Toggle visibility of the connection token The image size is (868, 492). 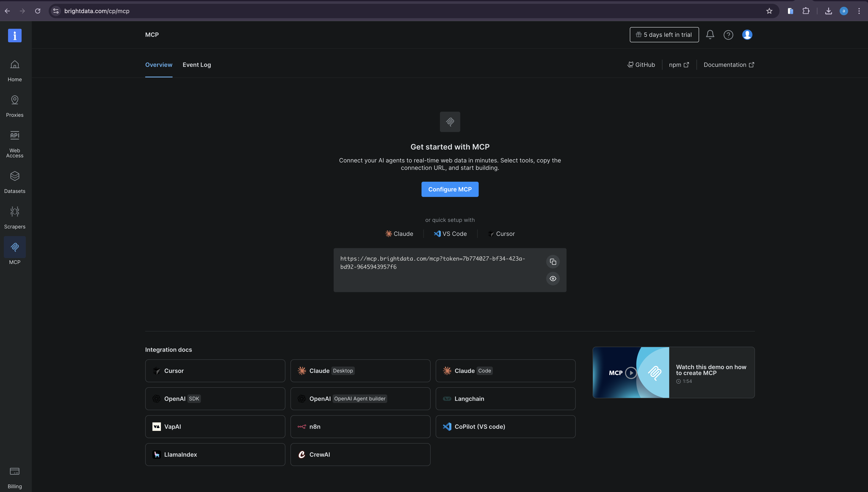pyautogui.click(x=553, y=278)
